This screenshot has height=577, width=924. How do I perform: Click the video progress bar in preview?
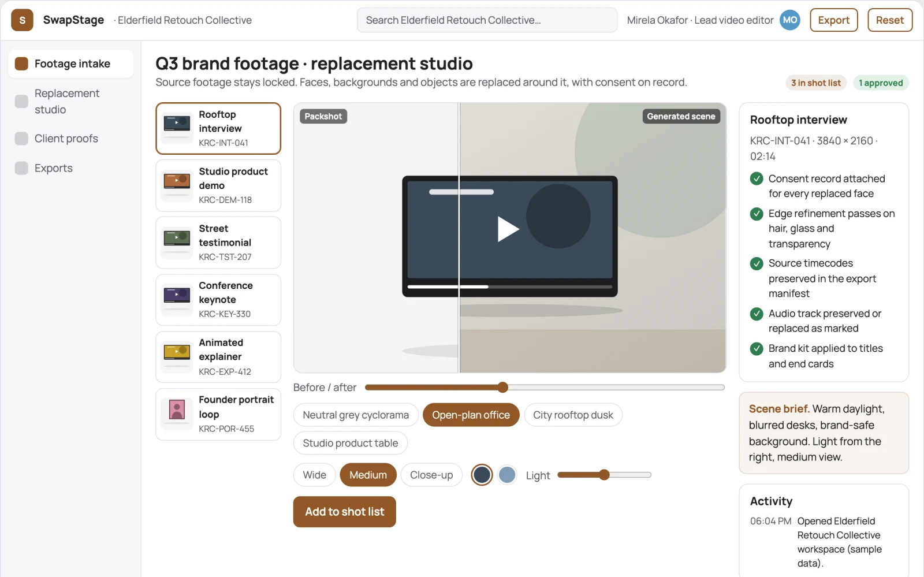509,286
